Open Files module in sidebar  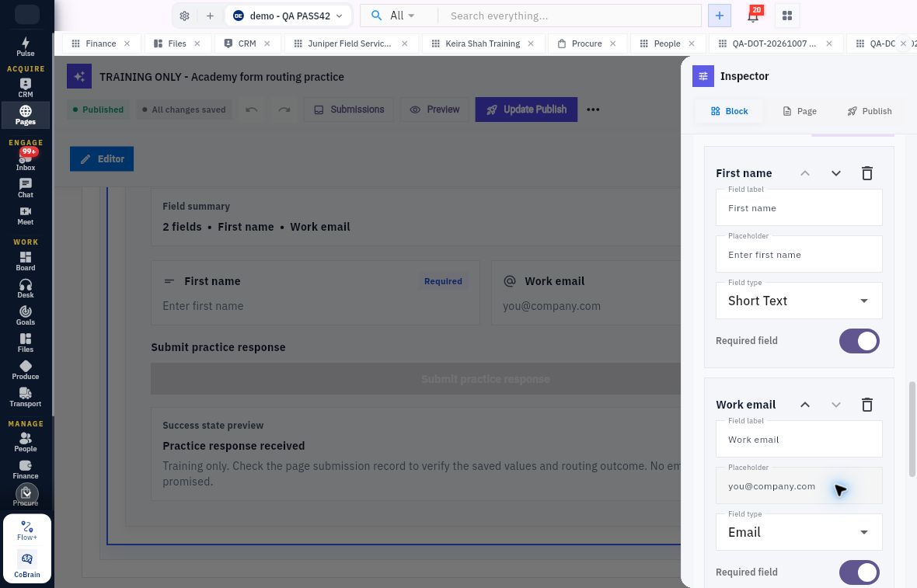25,343
